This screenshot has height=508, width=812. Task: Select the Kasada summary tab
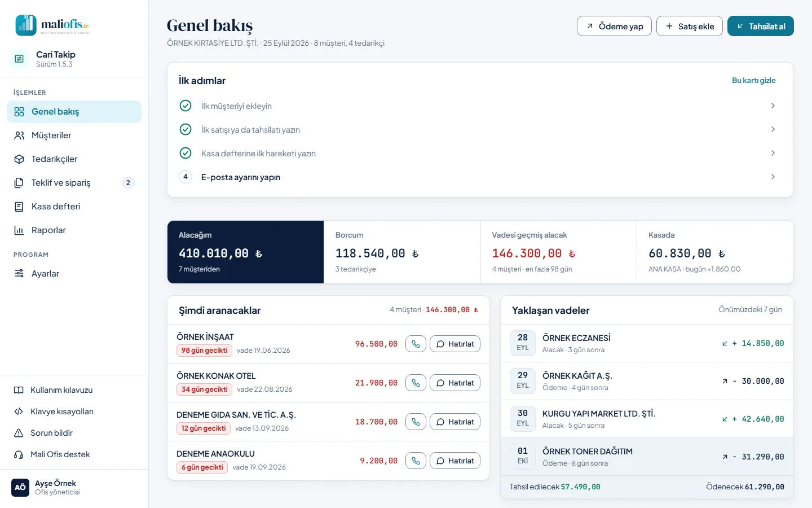coord(715,252)
